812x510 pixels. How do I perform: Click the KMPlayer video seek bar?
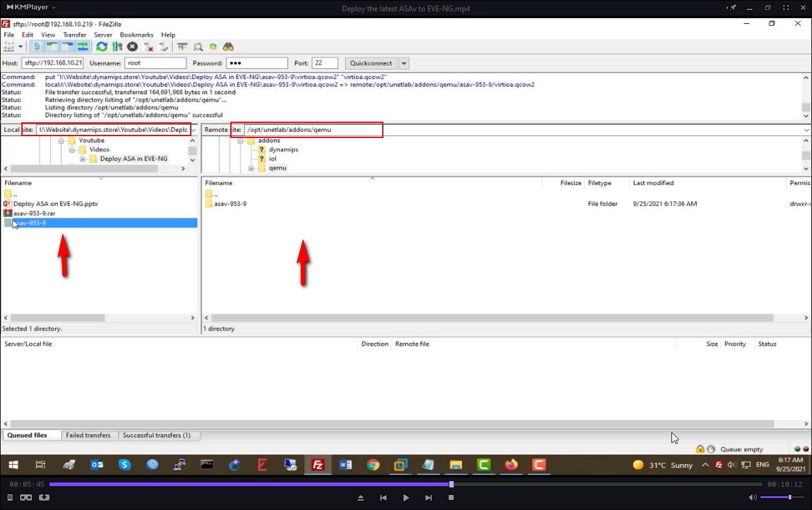click(405, 484)
